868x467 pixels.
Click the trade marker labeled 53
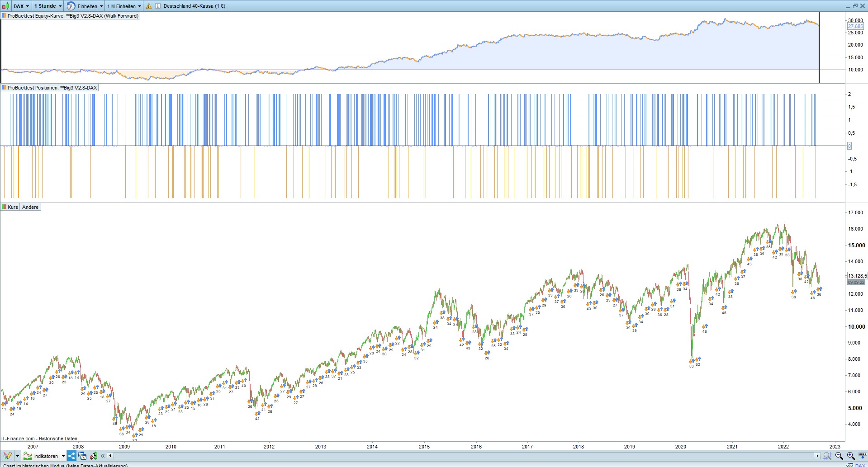tap(692, 363)
